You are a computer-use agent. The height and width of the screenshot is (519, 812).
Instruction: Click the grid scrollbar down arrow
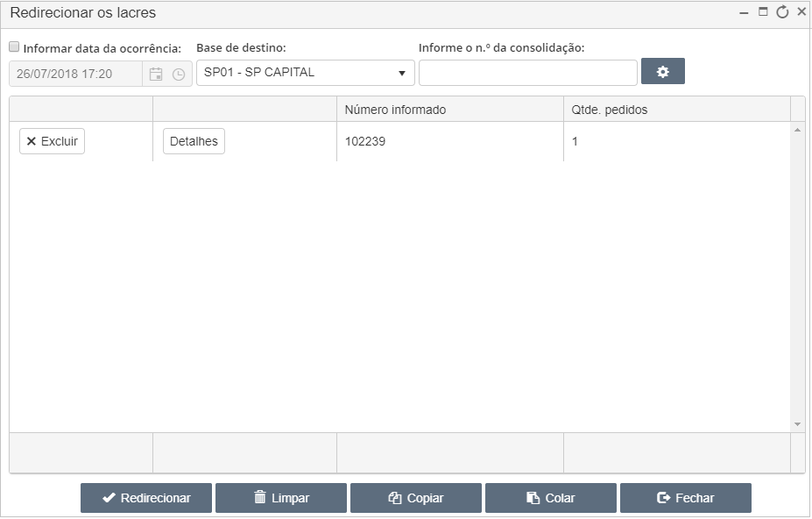(797, 424)
